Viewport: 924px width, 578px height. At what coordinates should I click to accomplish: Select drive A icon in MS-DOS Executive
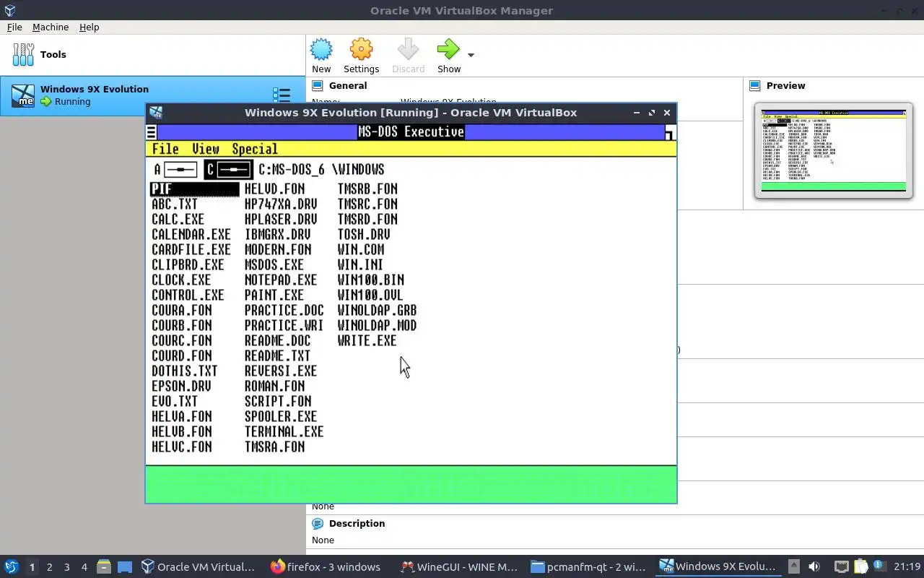pos(175,170)
